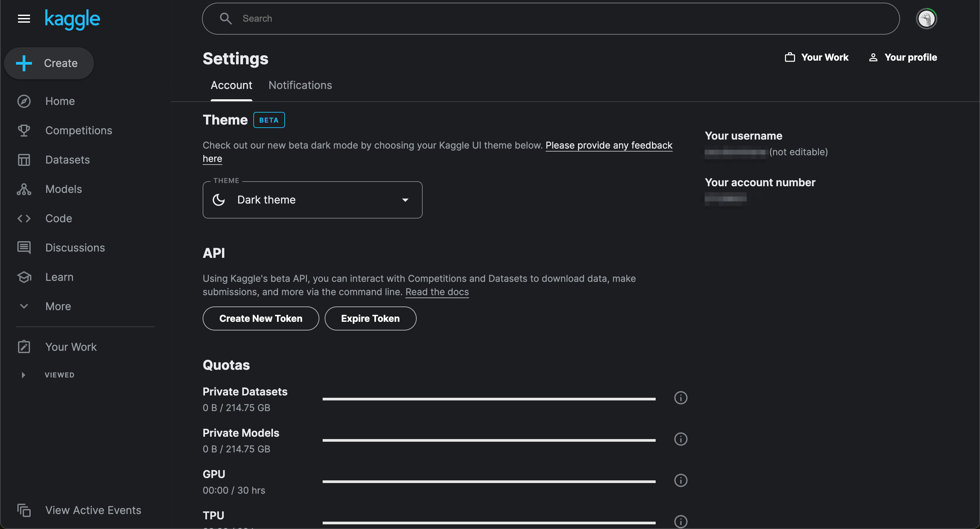Open Competitions via trophy icon
This screenshot has height=529, width=980.
tap(24, 131)
